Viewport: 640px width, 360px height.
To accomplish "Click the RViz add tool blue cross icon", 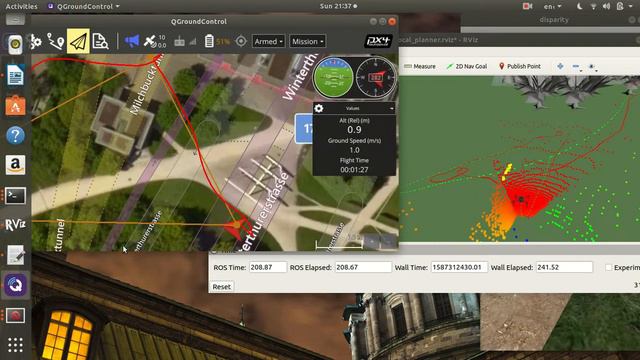I will (560, 66).
